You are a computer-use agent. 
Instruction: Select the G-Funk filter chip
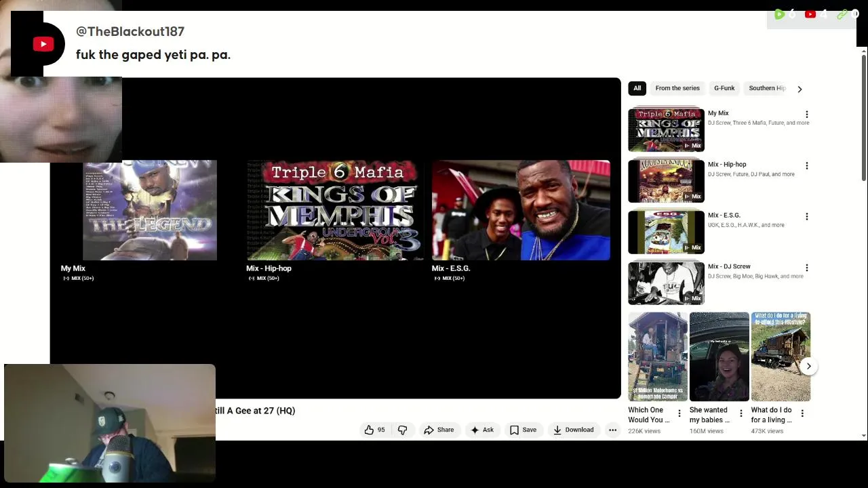coord(724,88)
